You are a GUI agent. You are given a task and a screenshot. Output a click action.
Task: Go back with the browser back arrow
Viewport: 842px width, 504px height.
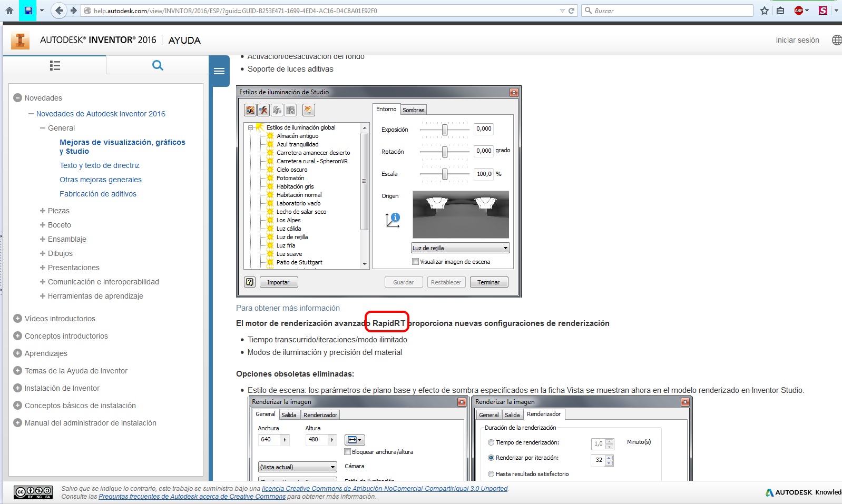(59, 11)
